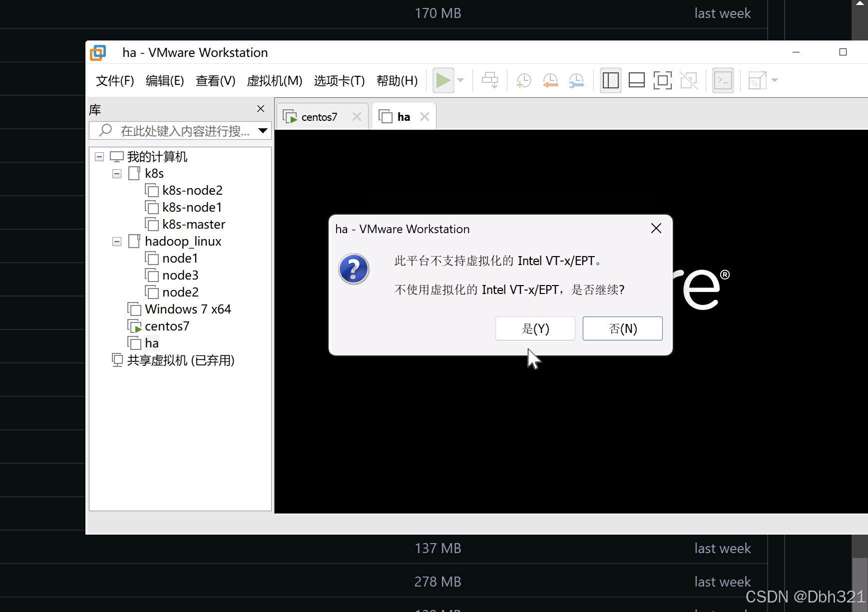Click the running centos7 VM icon
Viewport: 868px width, 612px height.
(x=134, y=326)
